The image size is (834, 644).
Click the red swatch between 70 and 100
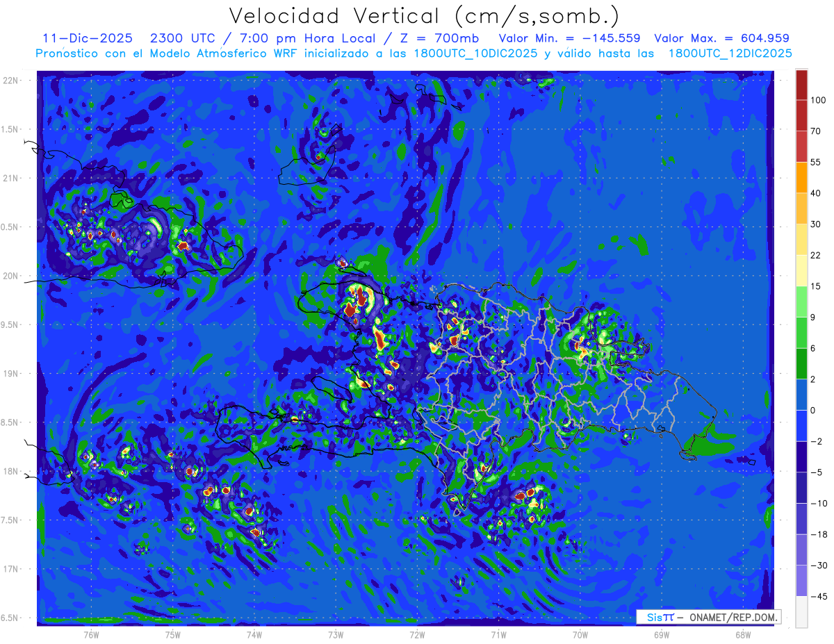[801, 115]
